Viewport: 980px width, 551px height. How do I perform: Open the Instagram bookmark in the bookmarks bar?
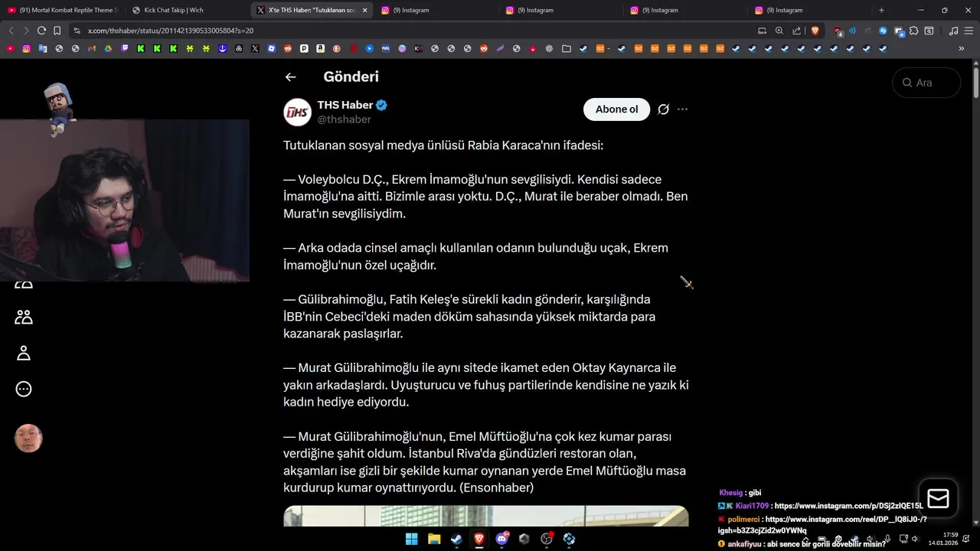pyautogui.click(x=26, y=48)
